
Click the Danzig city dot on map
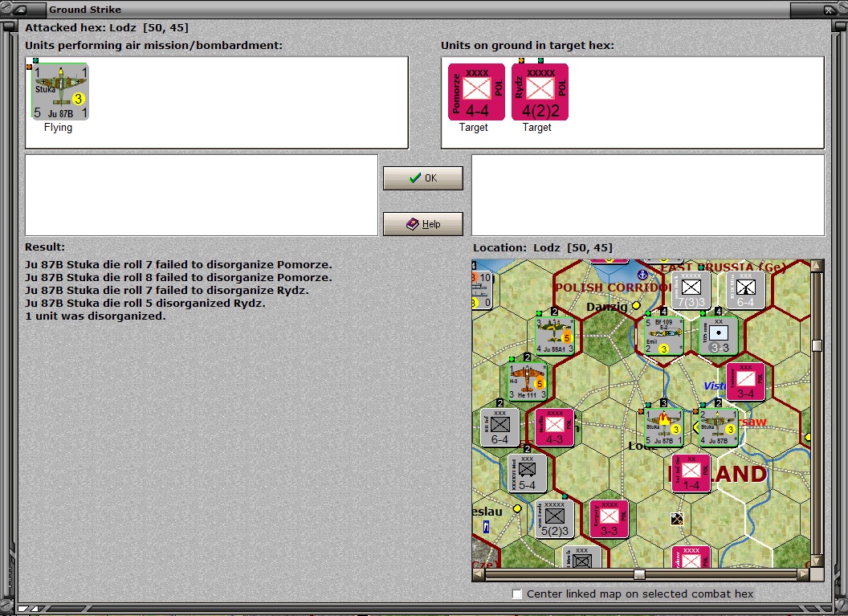(637, 305)
